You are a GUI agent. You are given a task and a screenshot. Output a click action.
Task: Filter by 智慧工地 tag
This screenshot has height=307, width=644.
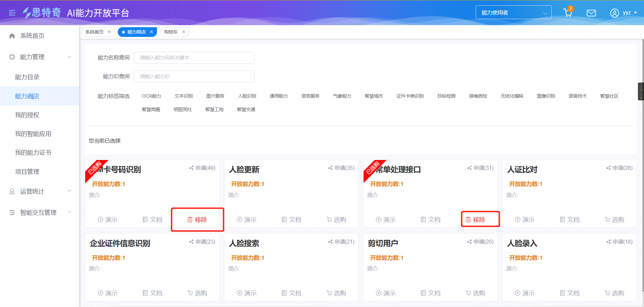click(214, 109)
